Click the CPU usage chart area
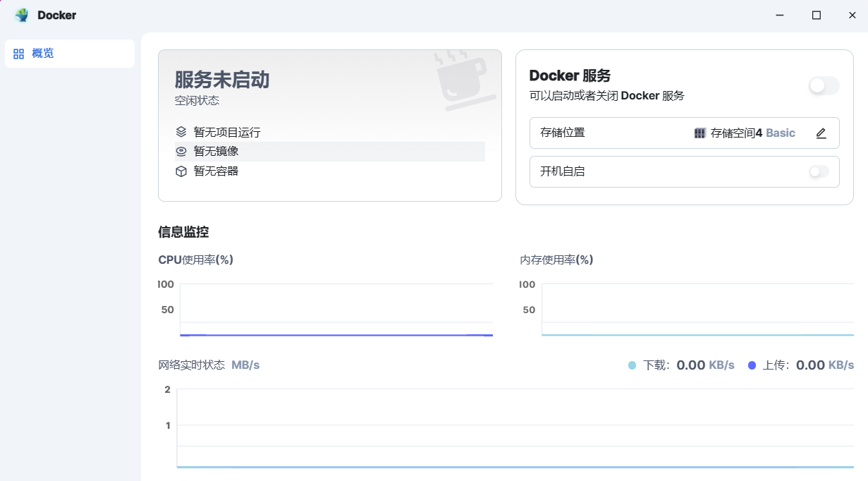Screen dimensions: 868x481 tap(336, 310)
